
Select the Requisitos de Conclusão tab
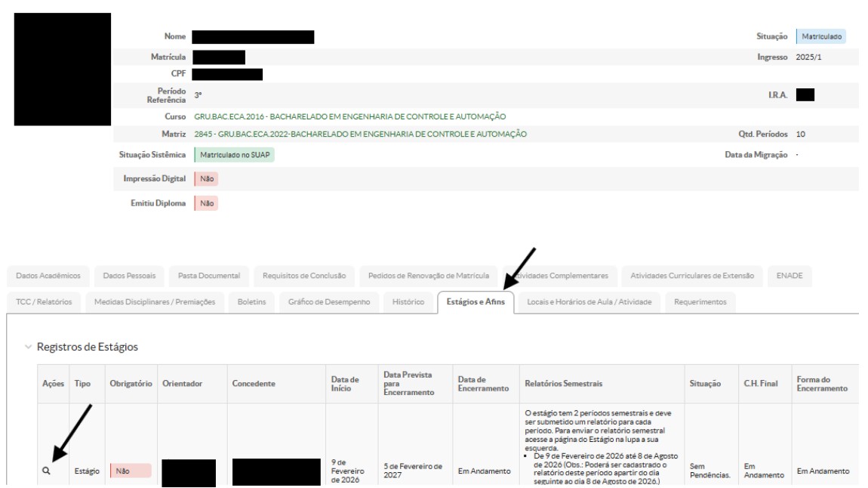(x=304, y=276)
